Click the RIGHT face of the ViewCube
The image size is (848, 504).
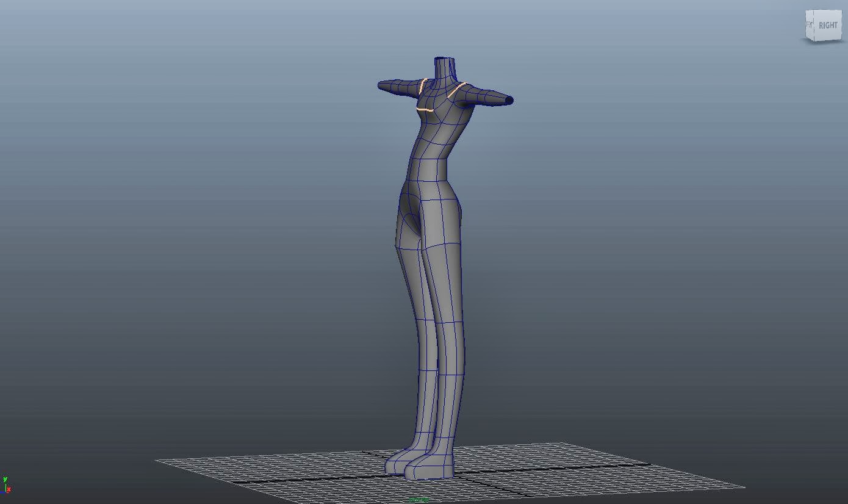(827, 25)
